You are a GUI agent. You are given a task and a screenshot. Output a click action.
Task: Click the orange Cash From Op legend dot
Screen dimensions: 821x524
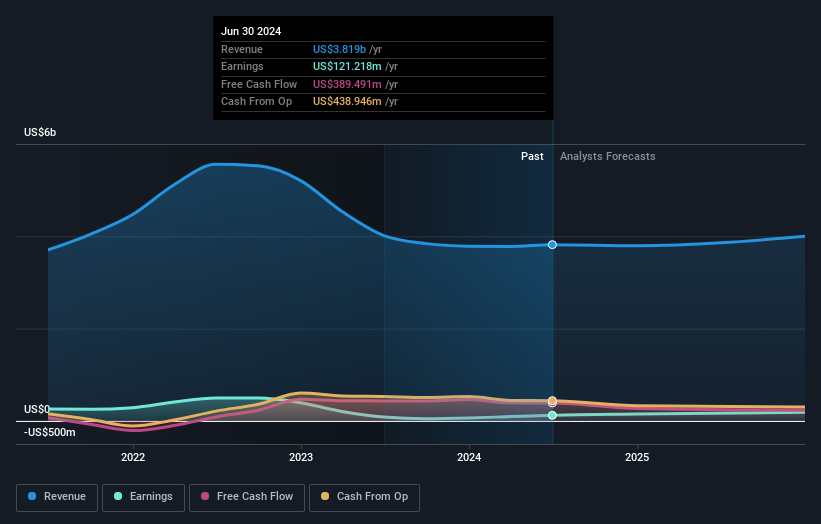325,496
